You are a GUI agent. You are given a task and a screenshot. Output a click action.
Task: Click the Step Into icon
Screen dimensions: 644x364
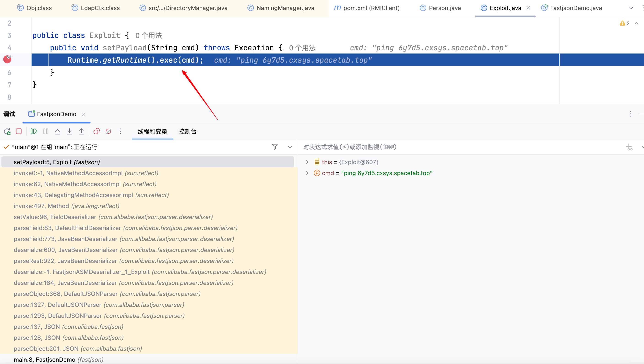tap(70, 131)
